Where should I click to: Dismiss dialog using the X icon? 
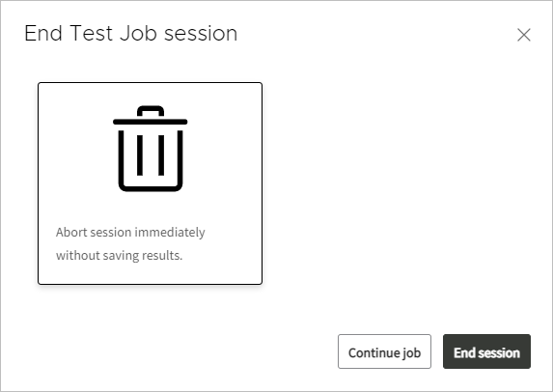coord(524,35)
